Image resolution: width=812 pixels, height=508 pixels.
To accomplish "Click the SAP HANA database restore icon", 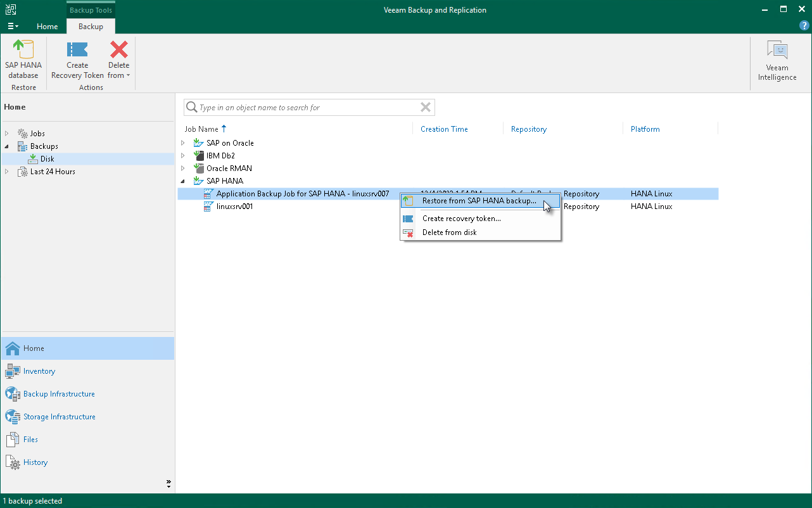I will (23, 49).
